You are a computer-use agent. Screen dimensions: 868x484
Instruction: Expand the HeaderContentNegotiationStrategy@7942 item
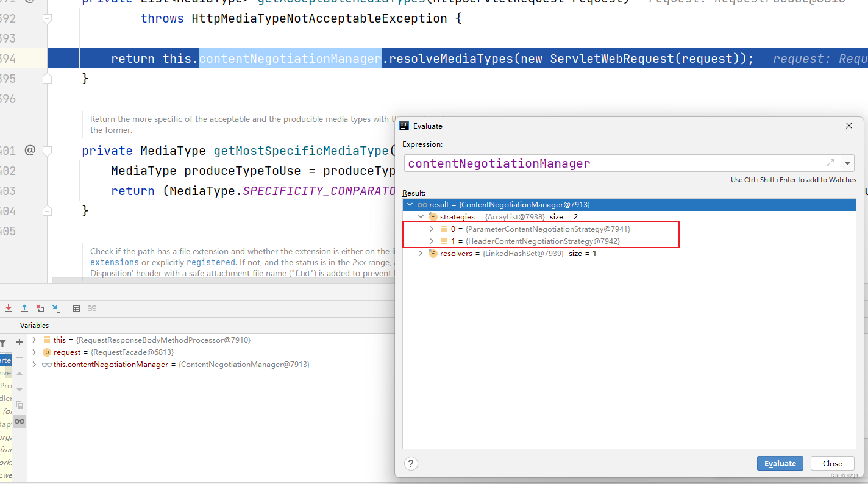pyautogui.click(x=432, y=241)
